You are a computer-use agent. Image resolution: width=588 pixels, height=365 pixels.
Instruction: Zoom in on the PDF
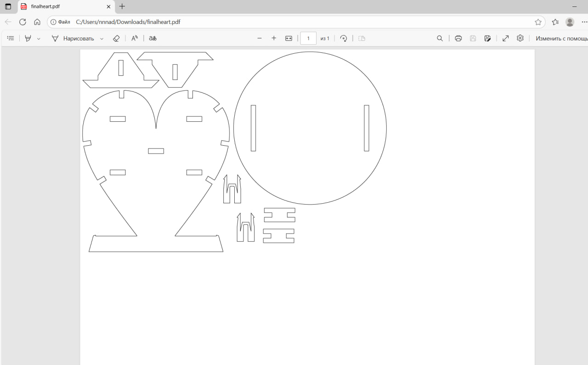point(274,38)
